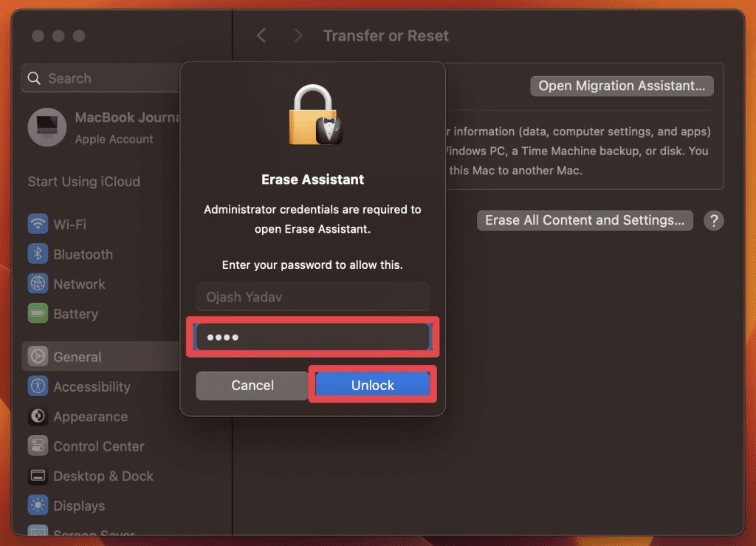
Task: Click the sidebar Search field
Action: pos(101,78)
